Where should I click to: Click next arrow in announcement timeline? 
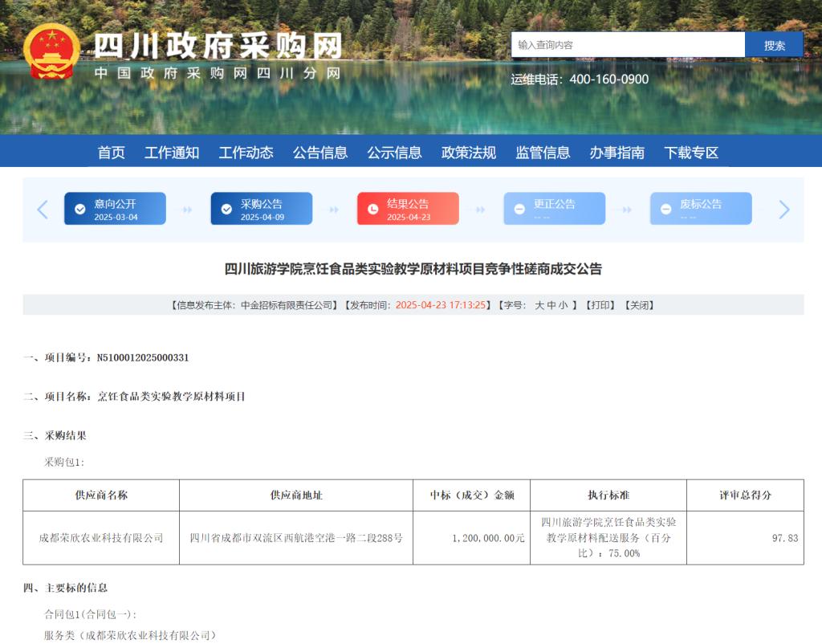[x=784, y=210]
